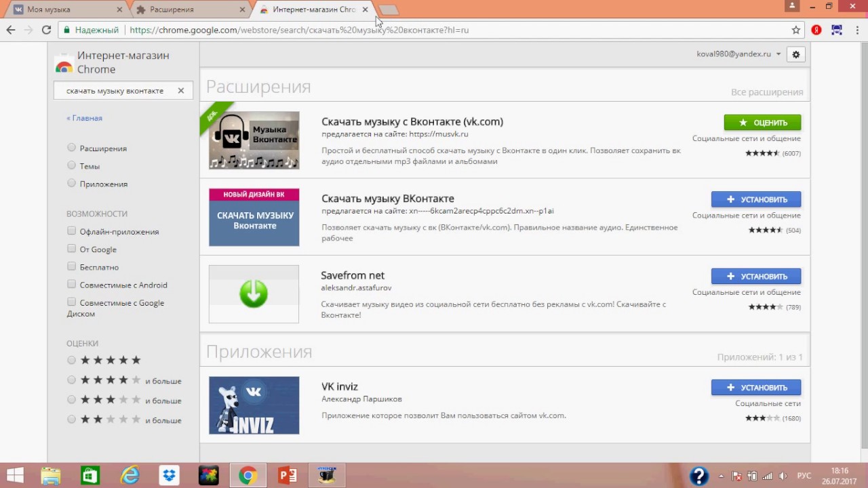This screenshot has width=868, height=488.
Task: Open help question mark in tray
Action: (x=699, y=476)
